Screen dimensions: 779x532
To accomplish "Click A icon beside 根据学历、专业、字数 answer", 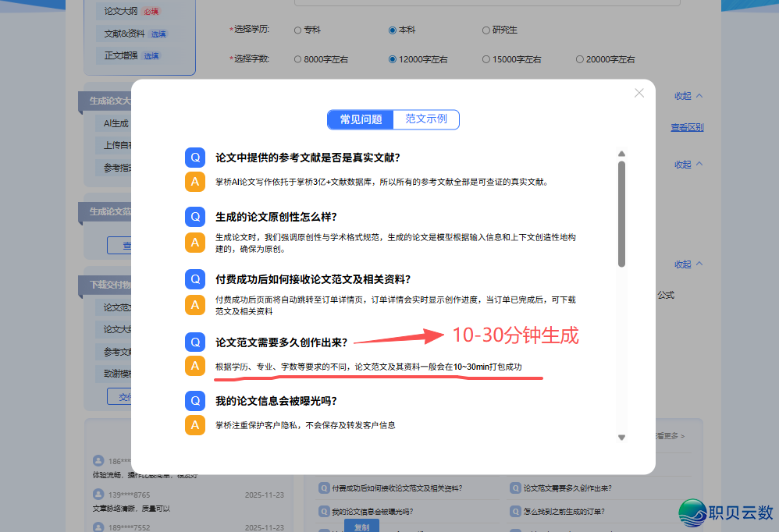I will tap(195, 367).
